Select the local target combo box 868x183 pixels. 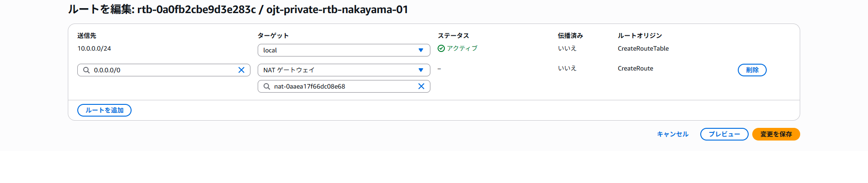click(x=344, y=50)
